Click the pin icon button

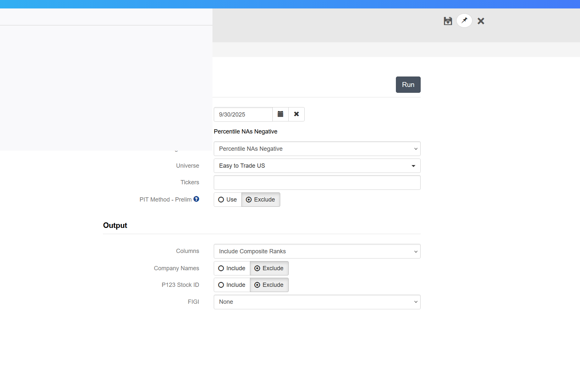464,21
